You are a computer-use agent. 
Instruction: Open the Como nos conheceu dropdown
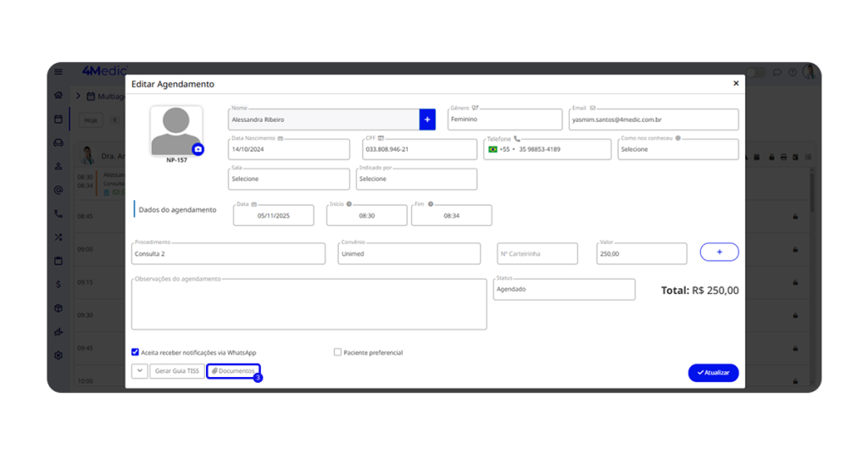pyautogui.click(x=677, y=149)
